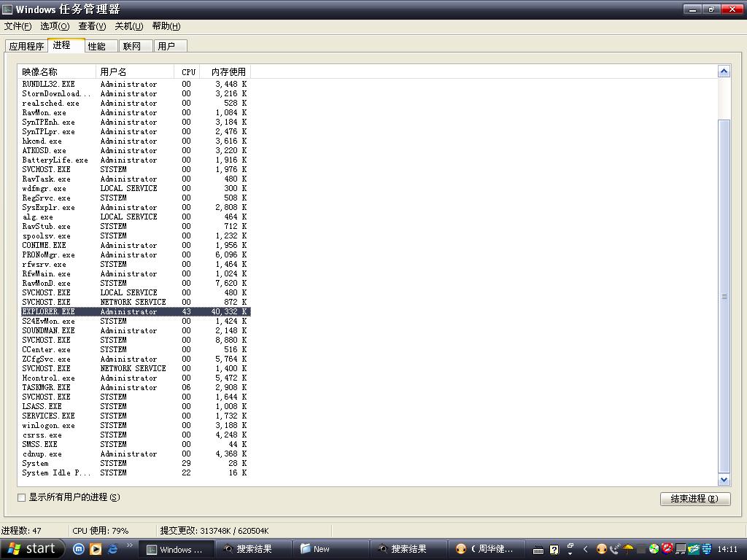Open the 帮助(H) menu
This screenshot has height=560, width=747.
pyautogui.click(x=166, y=26)
